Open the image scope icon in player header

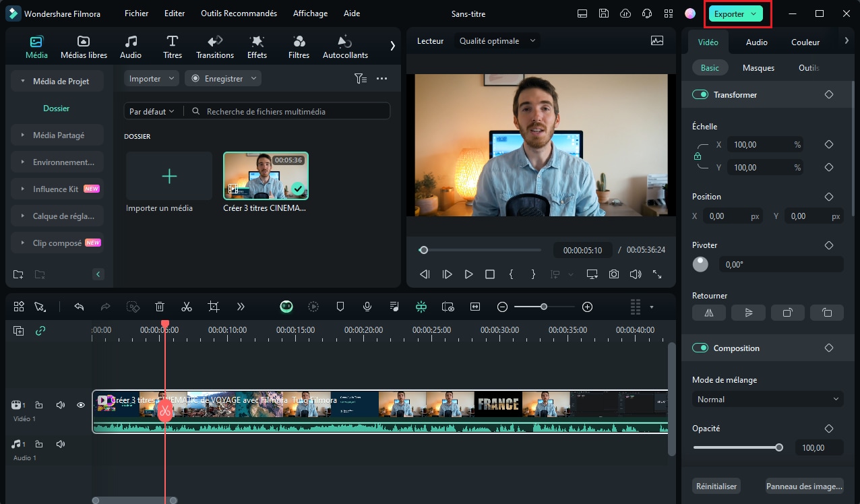[x=657, y=40]
